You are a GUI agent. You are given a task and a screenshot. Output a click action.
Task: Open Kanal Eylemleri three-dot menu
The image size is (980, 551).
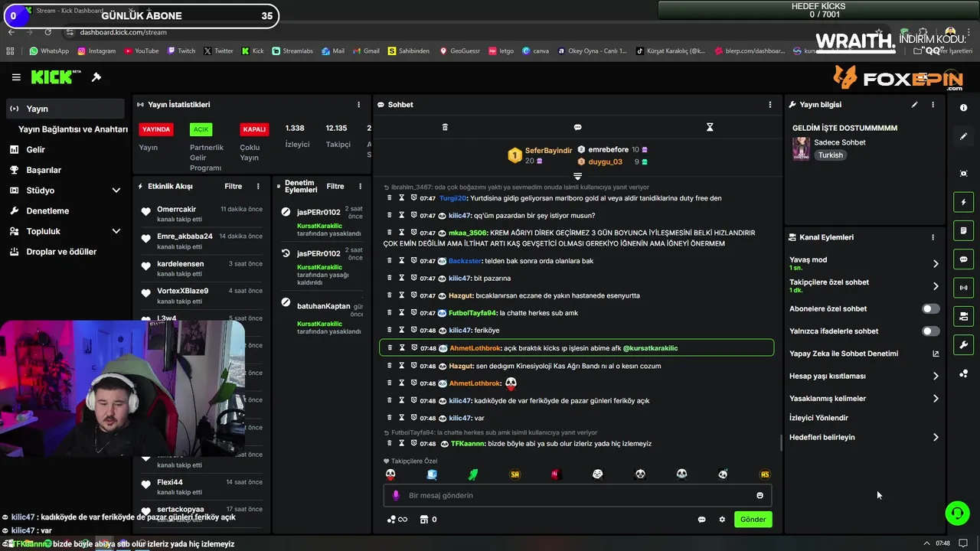click(933, 237)
